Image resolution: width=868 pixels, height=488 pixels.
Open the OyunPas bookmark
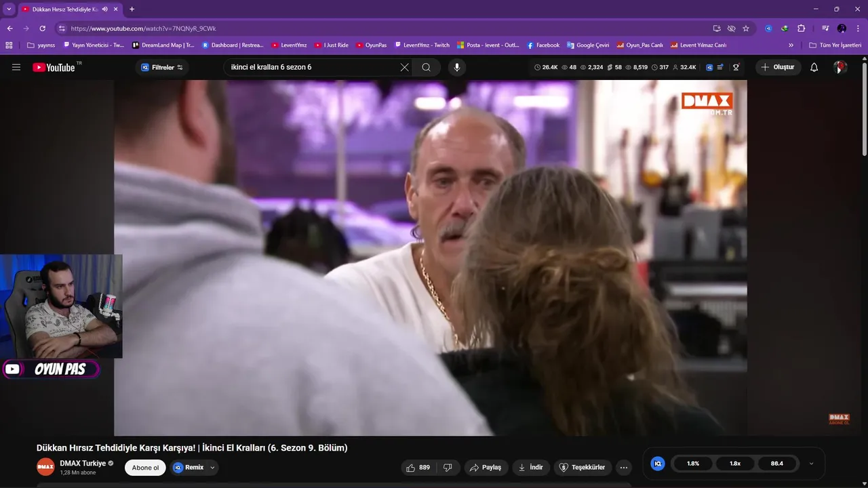point(371,45)
